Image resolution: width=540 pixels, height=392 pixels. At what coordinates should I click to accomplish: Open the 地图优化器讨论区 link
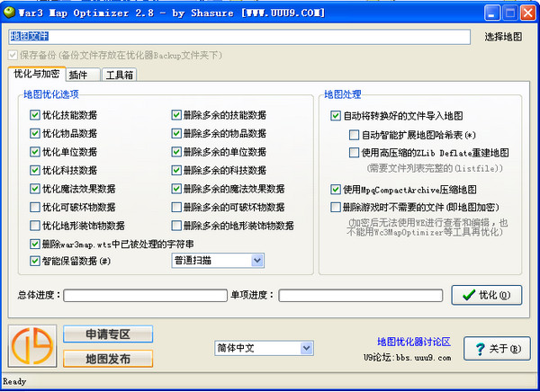(x=414, y=342)
